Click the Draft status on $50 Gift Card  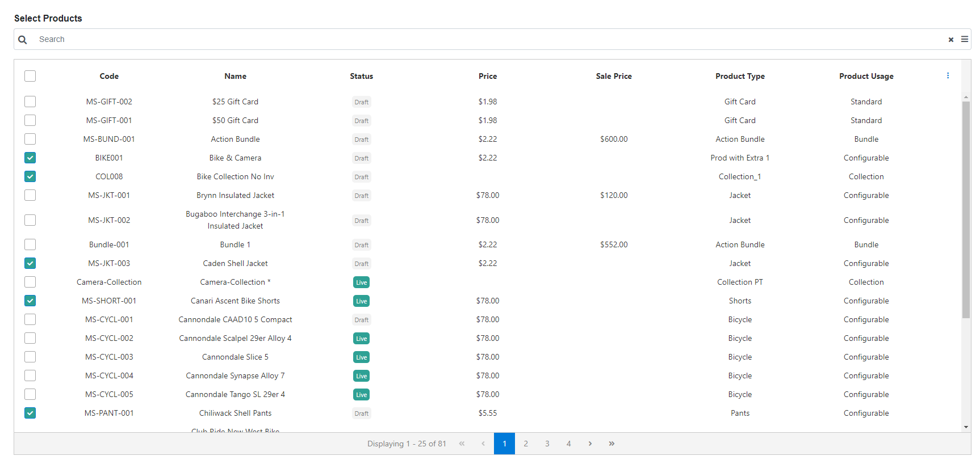coord(362,121)
